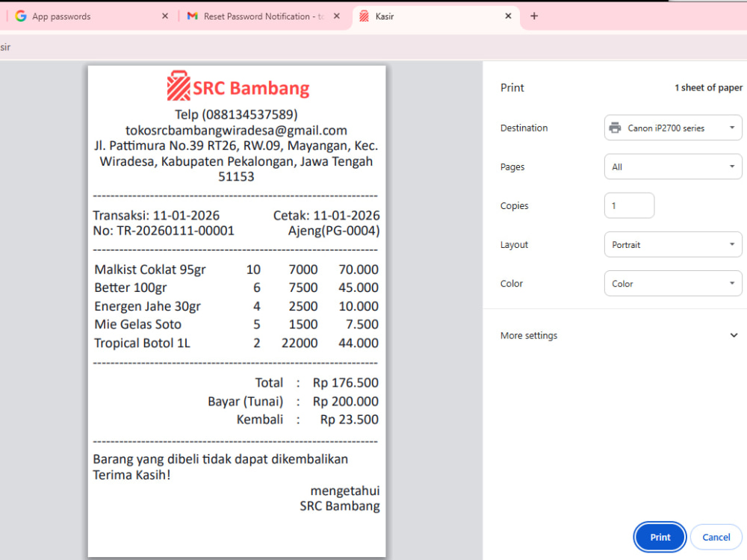Close the Reset Password Notification tab
Image resolution: width=747 pixels, height=560 pixels.
click(x=337, y=16)
